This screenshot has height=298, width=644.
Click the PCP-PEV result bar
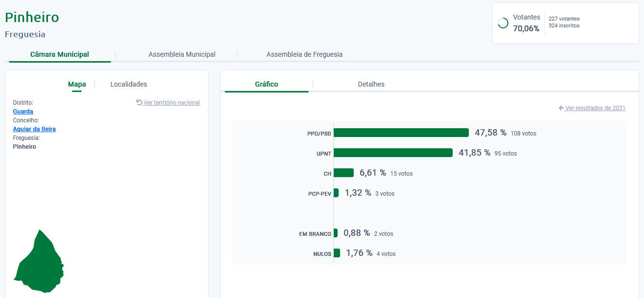[336, 193]
